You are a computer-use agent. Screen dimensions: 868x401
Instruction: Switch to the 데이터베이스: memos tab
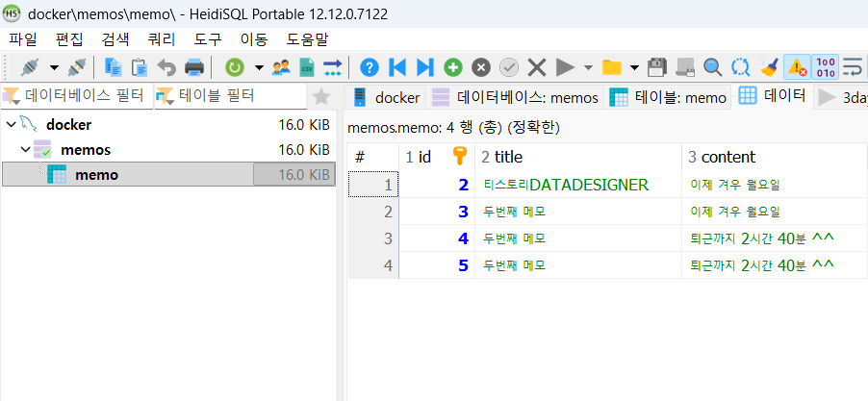[514, 98]
